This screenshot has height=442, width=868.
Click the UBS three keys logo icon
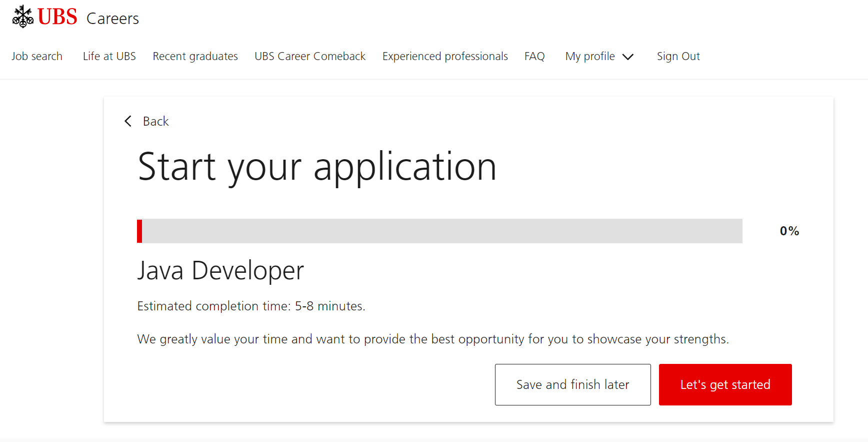tap(23, 17)
